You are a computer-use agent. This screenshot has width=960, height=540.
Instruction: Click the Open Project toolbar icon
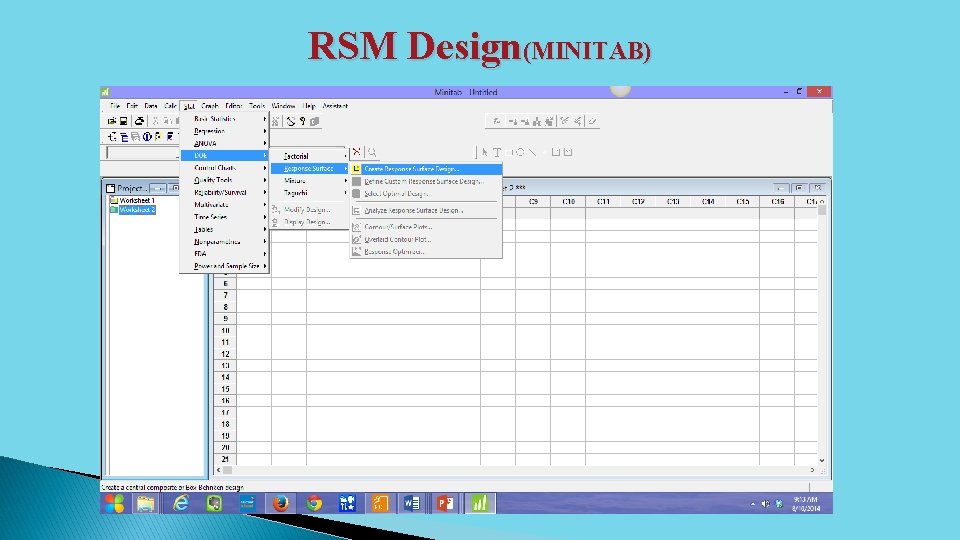pos(112,121)
